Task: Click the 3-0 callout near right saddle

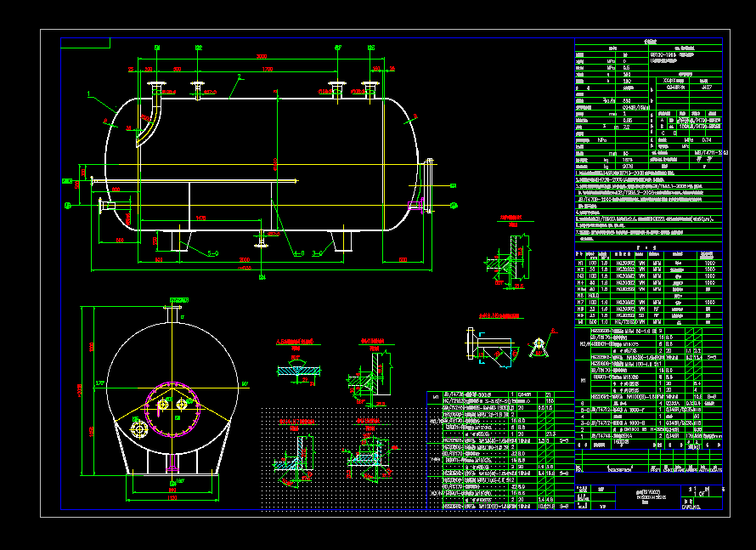Action: click(319, 252)
